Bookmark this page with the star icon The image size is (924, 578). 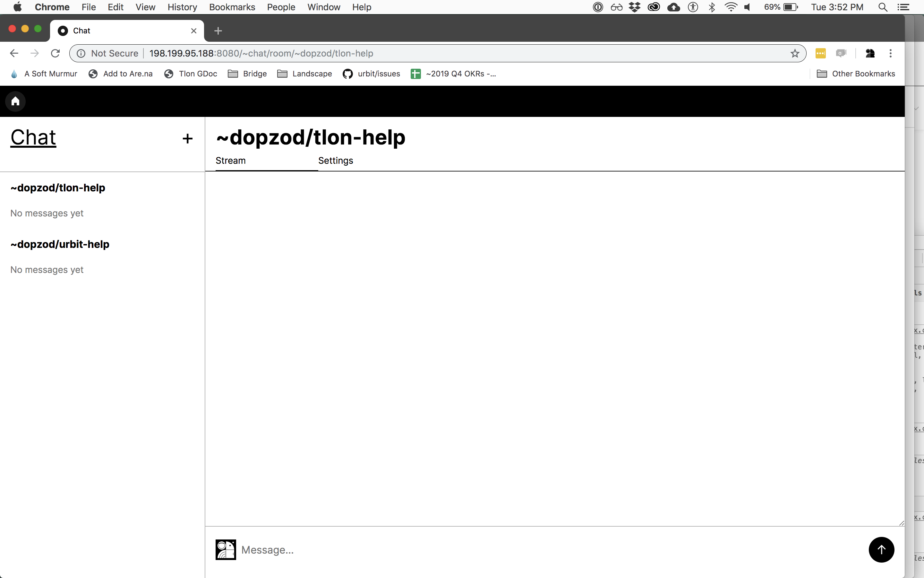pyautogui.click(x=795, y=53)
